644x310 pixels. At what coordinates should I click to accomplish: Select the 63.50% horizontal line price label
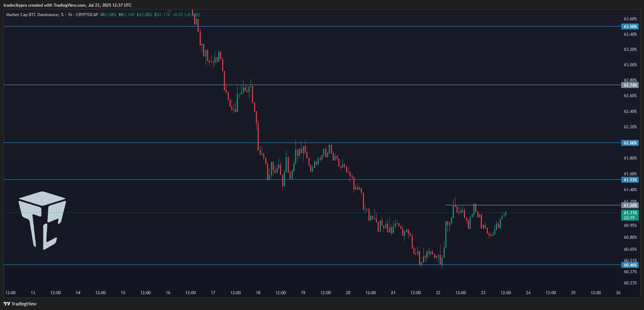[x=630, y=27]
